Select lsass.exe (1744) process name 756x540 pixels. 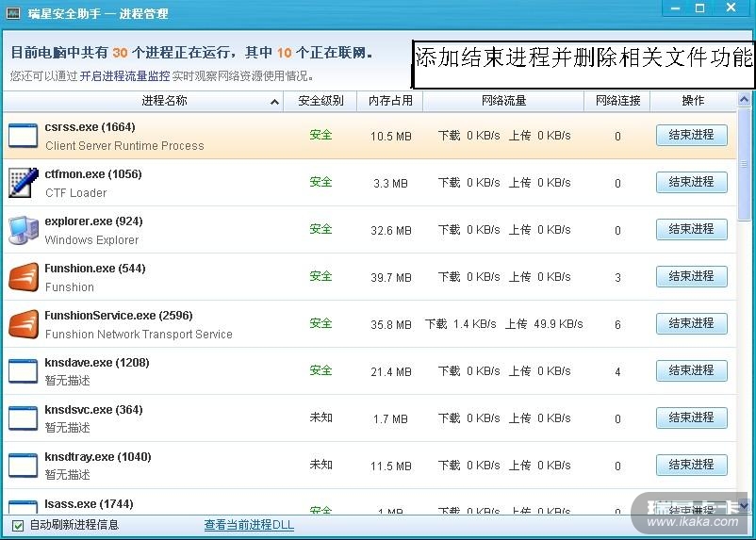(x=89, y=504)
